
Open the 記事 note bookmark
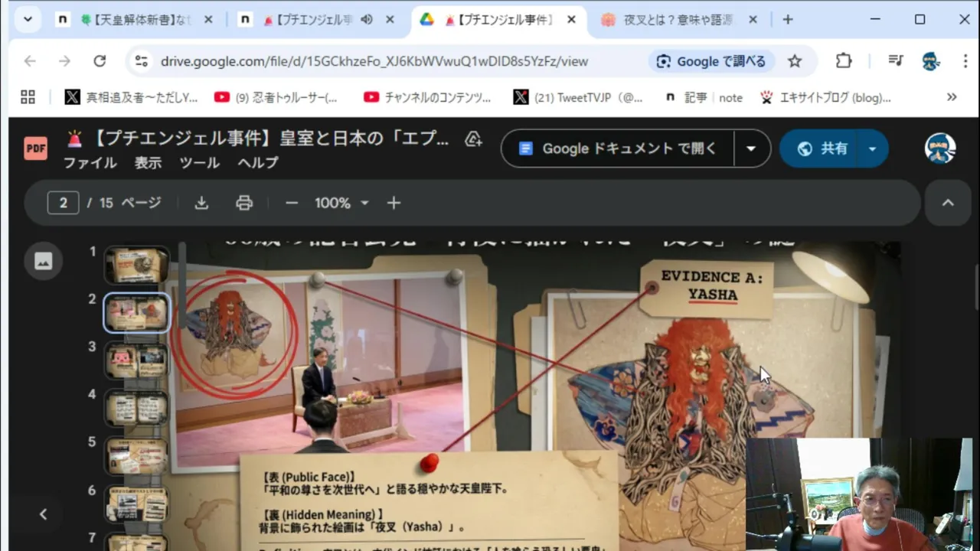[x=704, y=97]
